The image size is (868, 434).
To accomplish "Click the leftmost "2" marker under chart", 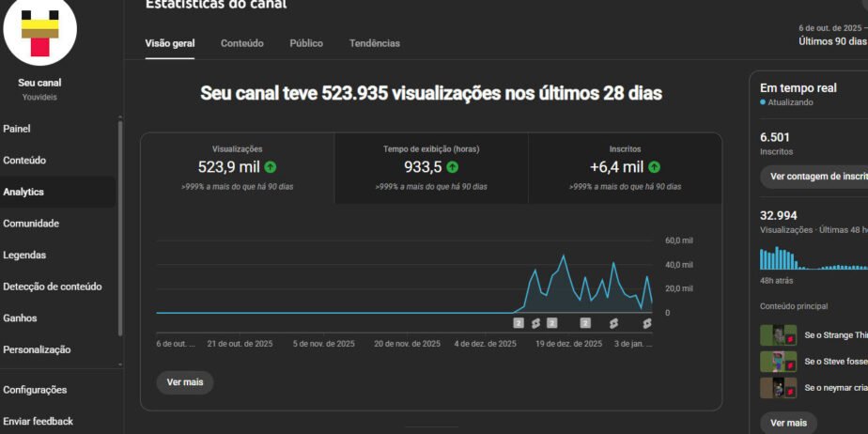I will click(518, 323).
